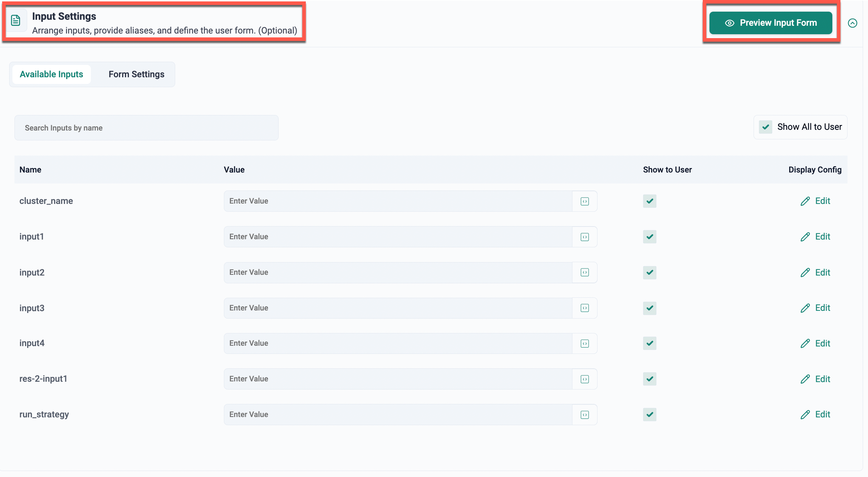Uncheck Show to User for cluster_name
Viewport: 868px width, 477px height.
(649, 201)
